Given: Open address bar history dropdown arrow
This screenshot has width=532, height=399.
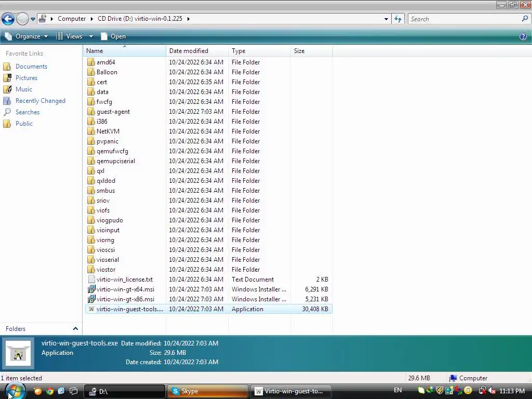Looking at the screenshot, I should [386, 19].
